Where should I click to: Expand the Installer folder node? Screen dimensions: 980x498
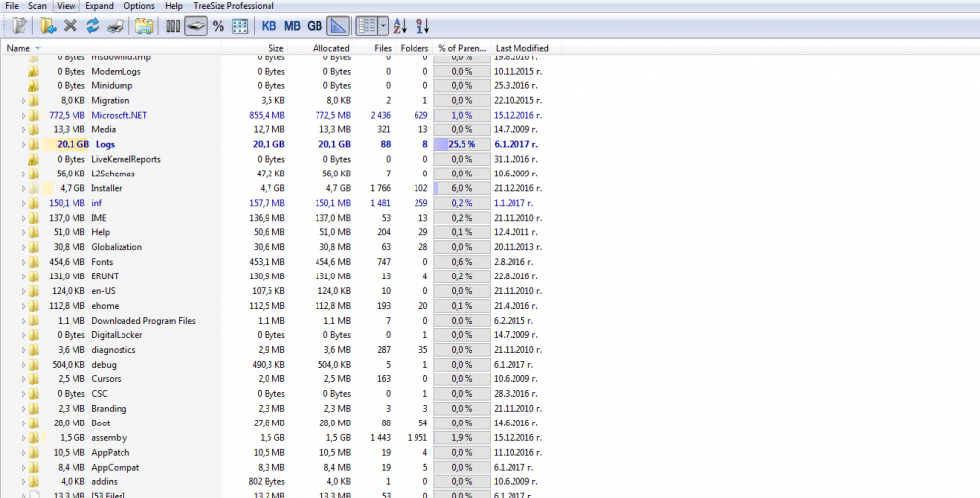[x=24, y=188]
